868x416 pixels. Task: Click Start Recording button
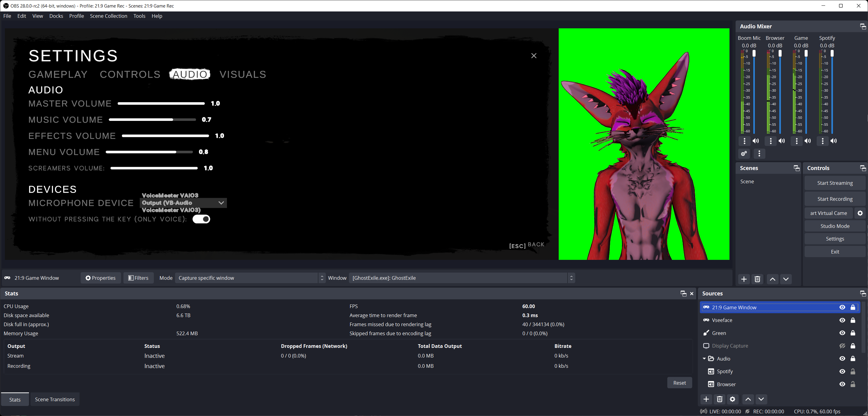(x=834, y=199)
